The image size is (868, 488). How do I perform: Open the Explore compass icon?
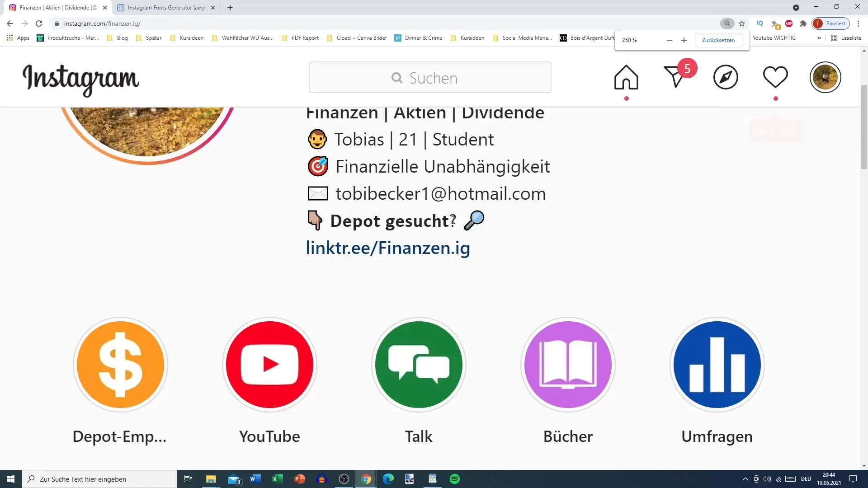point(726,77)
